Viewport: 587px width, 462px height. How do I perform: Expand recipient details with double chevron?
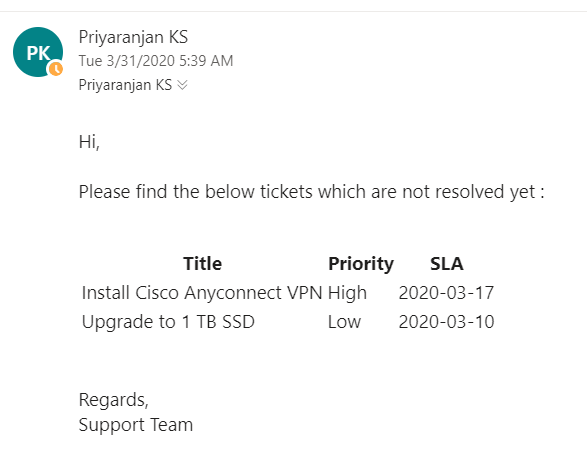click(182, 85)
